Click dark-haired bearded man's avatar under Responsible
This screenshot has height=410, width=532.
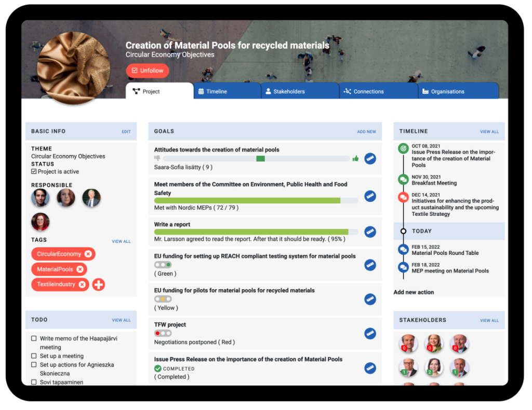[x=41, y=198]
